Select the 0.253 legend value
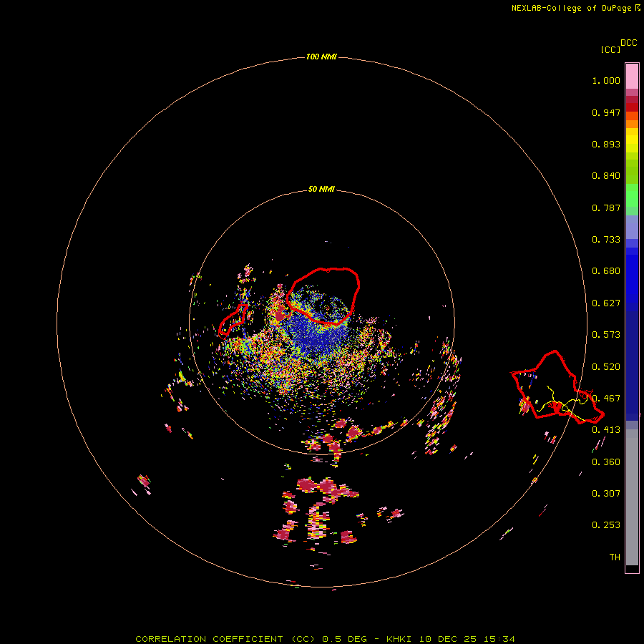Screen dimensions: 644x644 coord(606,525)
